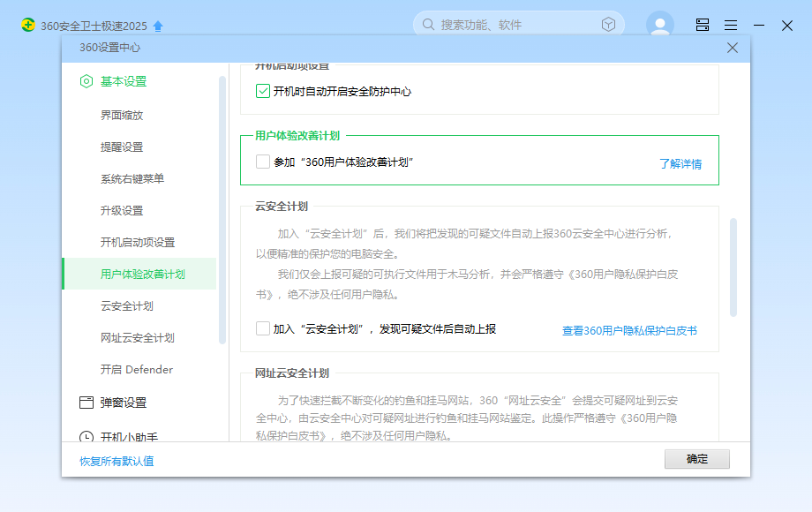Click the blue upgrade arrow beside title

pos(158,26)
